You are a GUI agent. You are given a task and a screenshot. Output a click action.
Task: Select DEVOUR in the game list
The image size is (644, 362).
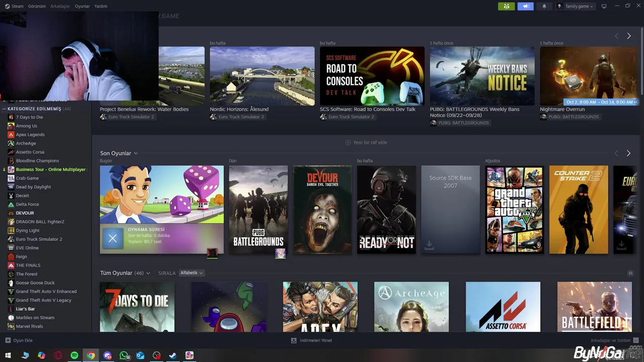click(25, 213)
